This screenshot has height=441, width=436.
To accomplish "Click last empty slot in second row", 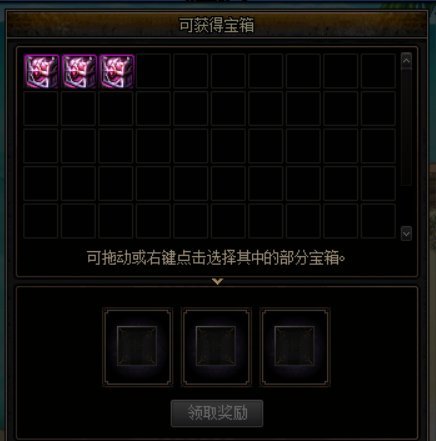I will 378,109.
